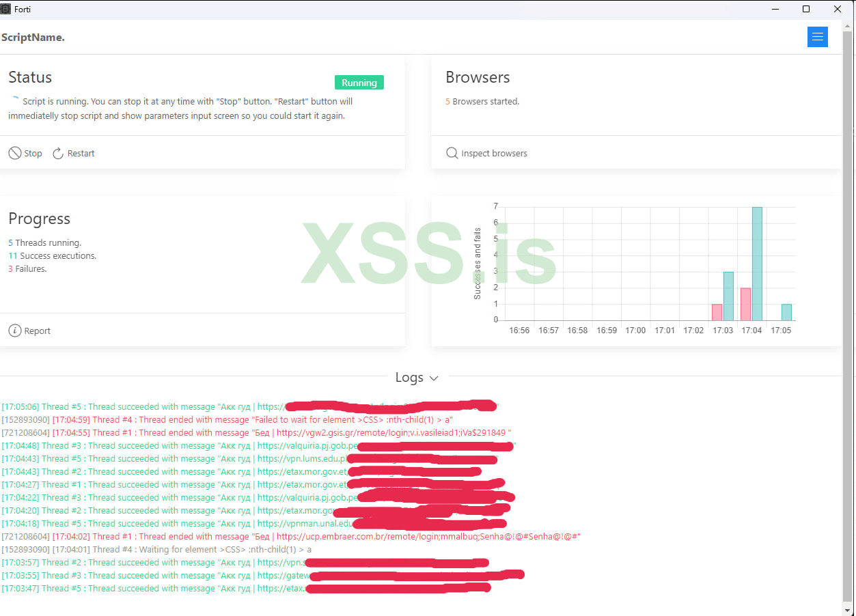
Task: Click the teal success bar at 17:03
Action: (728, 296)
